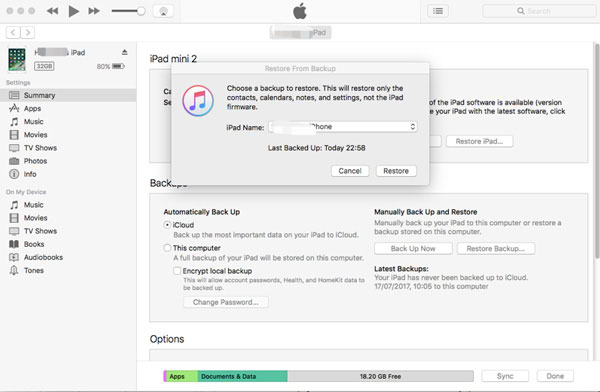Open TV Shows under On My Device
The height and width of the screenshot is (392, 600).
point(68,231)
